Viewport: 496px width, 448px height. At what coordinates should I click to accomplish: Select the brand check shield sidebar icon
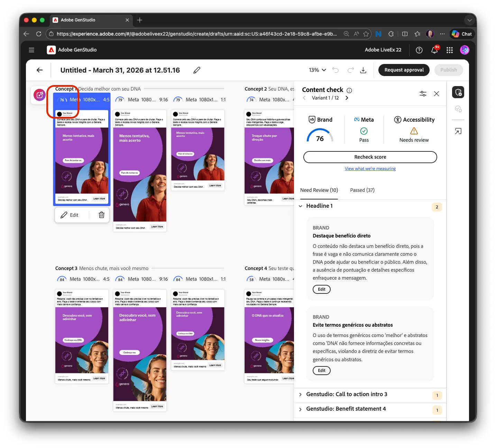pyautogui.click(x=458, y=92)
